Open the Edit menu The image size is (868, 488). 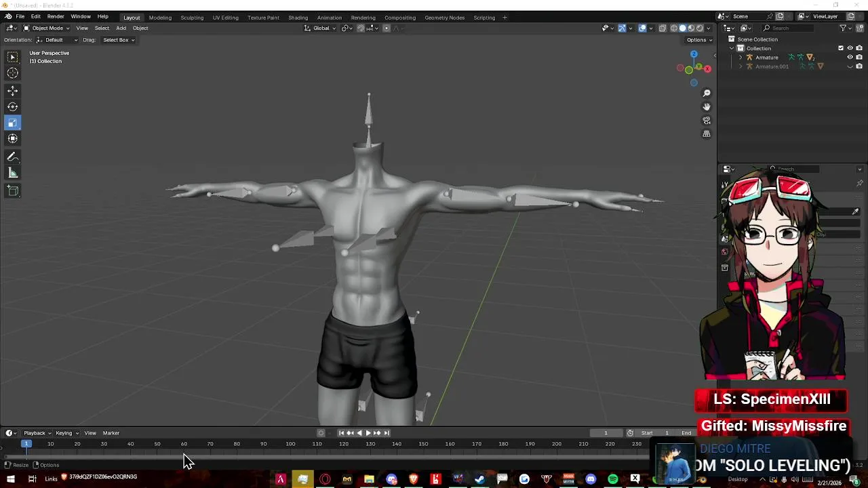(35, 17)
